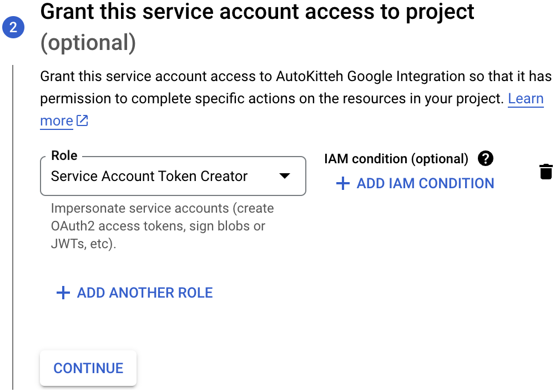This screenshot has width=555, height=392.
Task: Click the '(optional)' heading text
Action: click(x=88, y=43)
